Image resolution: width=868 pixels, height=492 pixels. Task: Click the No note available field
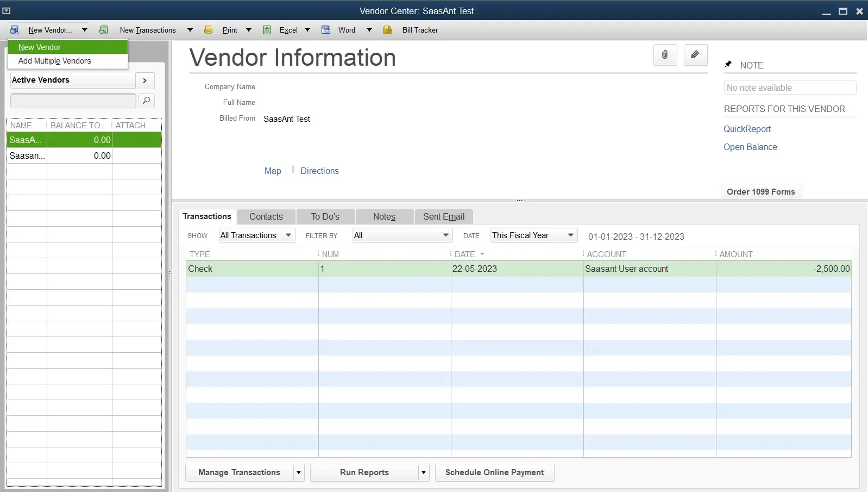(790, 88)
